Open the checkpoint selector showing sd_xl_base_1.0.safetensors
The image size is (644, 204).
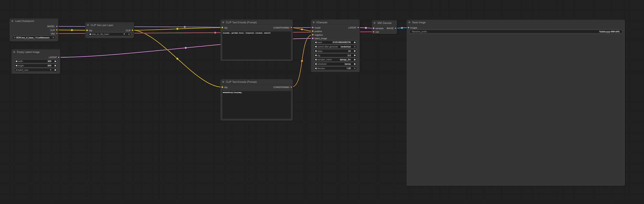(x=34, y=38)
